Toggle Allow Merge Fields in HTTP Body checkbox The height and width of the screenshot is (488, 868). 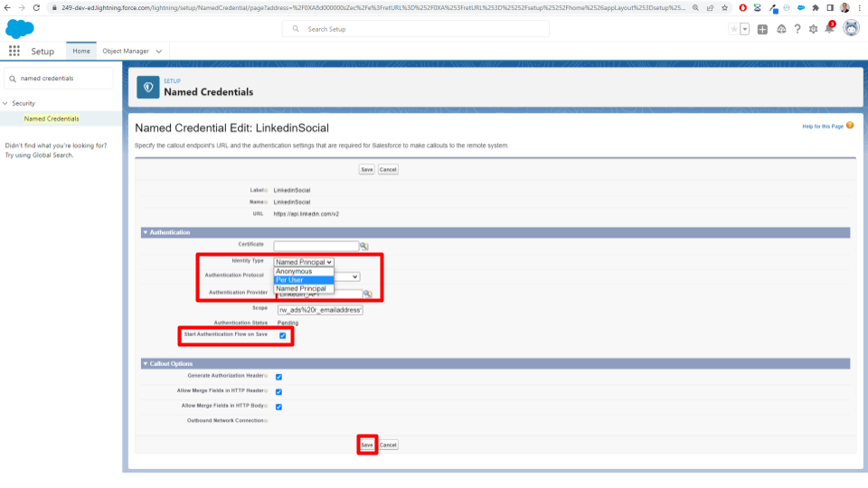pos(279,407)
